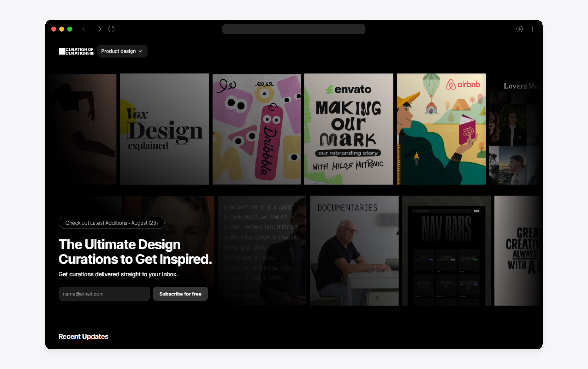Open the Latest Additions August 12th banner

tap(111, 222)
